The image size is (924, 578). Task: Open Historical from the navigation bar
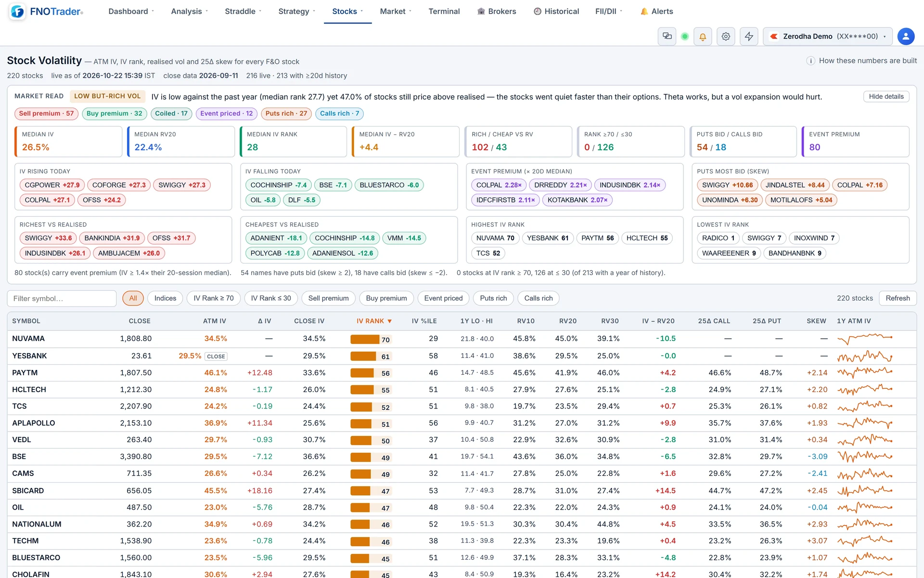[x=556, y=11]
